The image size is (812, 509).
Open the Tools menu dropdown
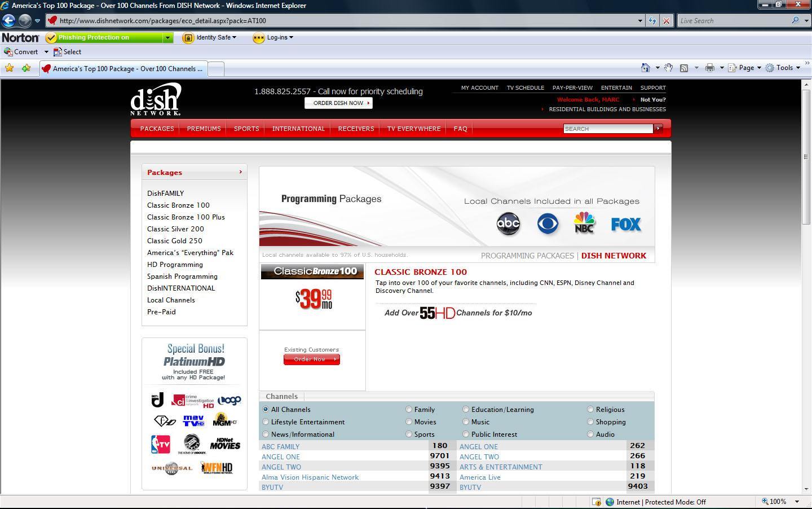point(798,68)
